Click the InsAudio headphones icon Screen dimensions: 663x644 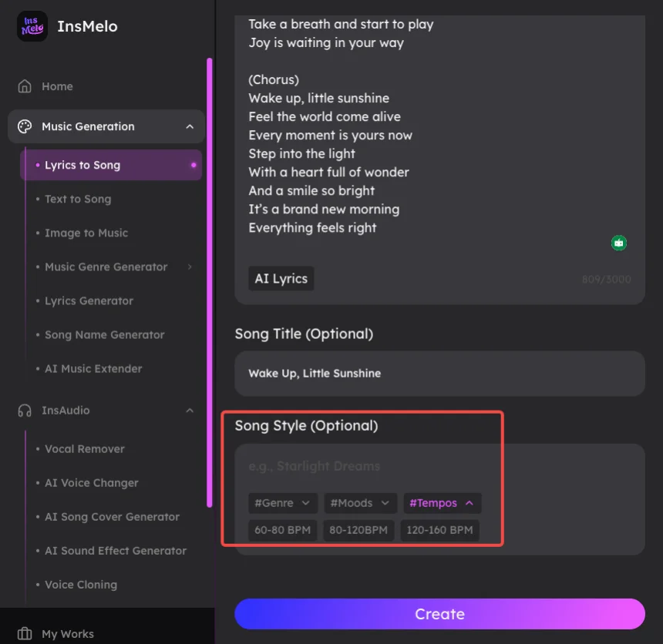coord(26,410)
